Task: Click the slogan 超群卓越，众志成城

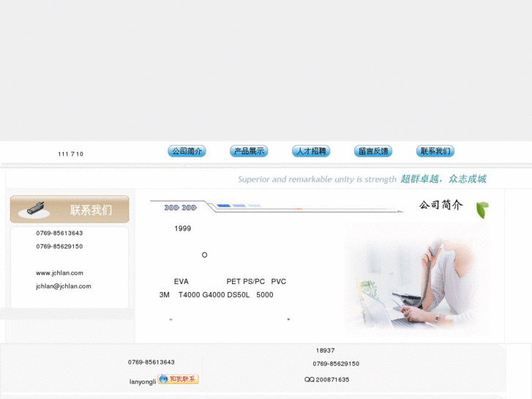Action: tap(443, 179)
